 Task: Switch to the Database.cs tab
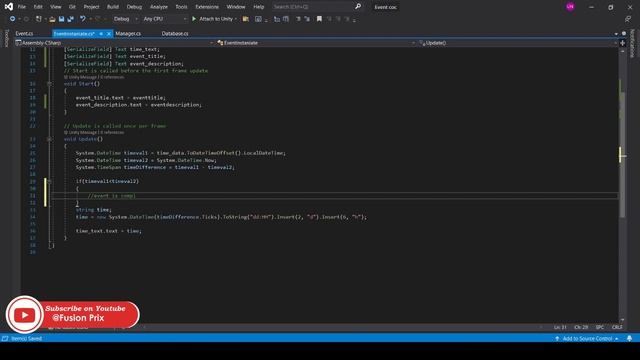175,33
